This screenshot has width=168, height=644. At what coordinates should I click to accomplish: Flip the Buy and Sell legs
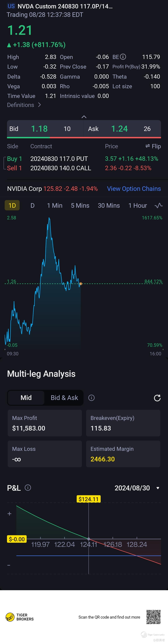click(x=153, y=146)
